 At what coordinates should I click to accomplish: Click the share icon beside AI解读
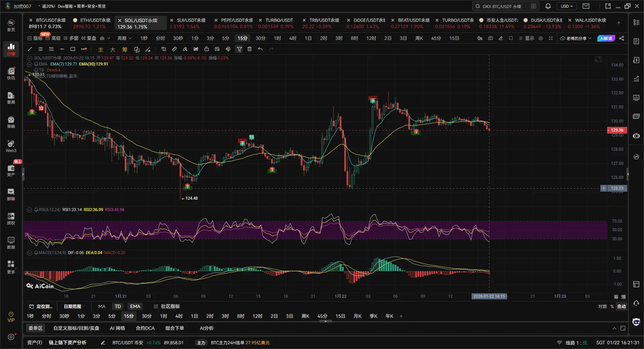coord(622,38)
